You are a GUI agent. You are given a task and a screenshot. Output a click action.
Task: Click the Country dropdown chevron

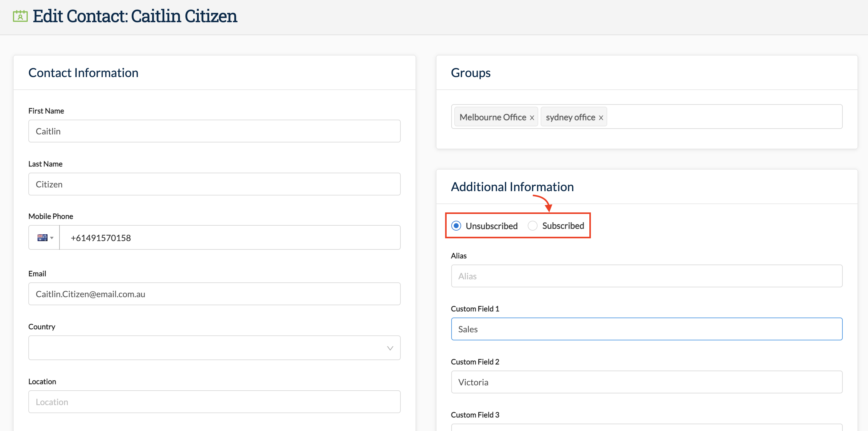[x=390, y=348]
